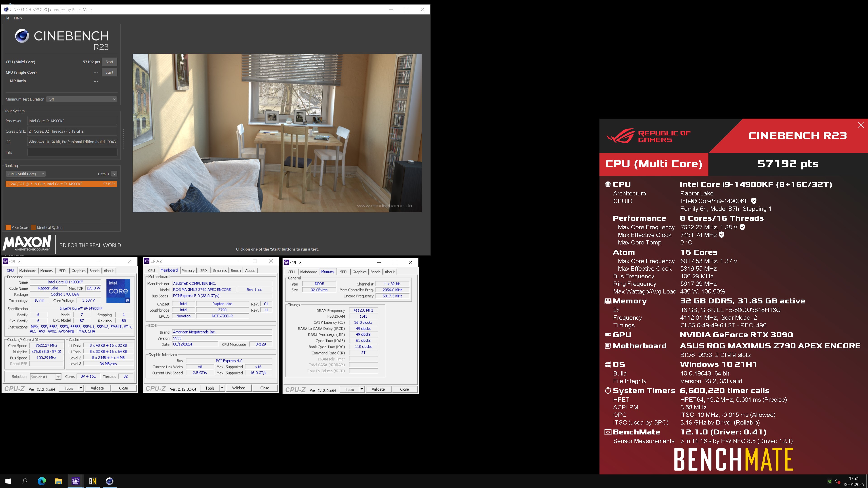Click the Maxon logo in Cinebench
Screen dimensions: 868x488
pyautogui.click(x=27, y=243)
